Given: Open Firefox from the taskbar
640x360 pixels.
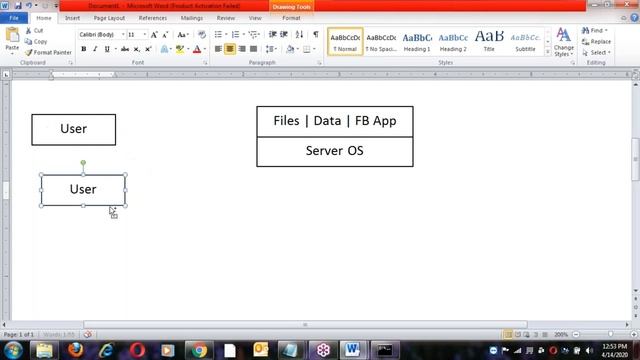Looking at the screenshot, I should [76, 350].
